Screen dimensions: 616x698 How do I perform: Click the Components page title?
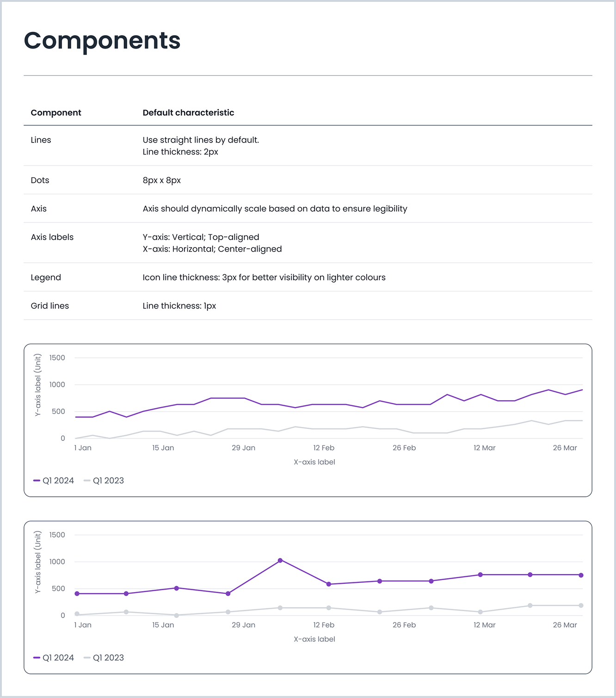click(102, 41)
